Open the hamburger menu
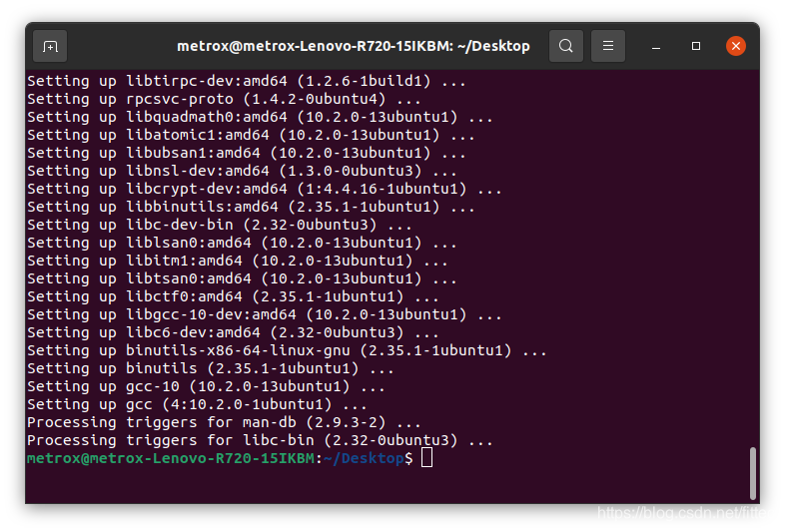Image resolution: width=785 pixels, height=532 pixels. (x=608, y=46)
